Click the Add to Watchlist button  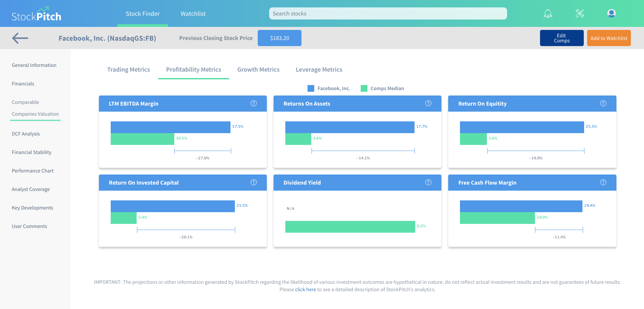click(x=609, y=38)
